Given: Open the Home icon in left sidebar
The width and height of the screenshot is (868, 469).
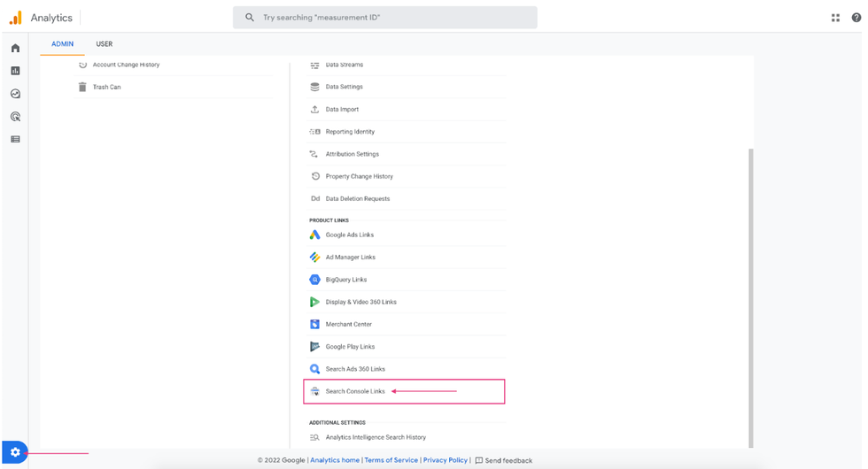Looking at the screenshot, I should pos(15,48).
